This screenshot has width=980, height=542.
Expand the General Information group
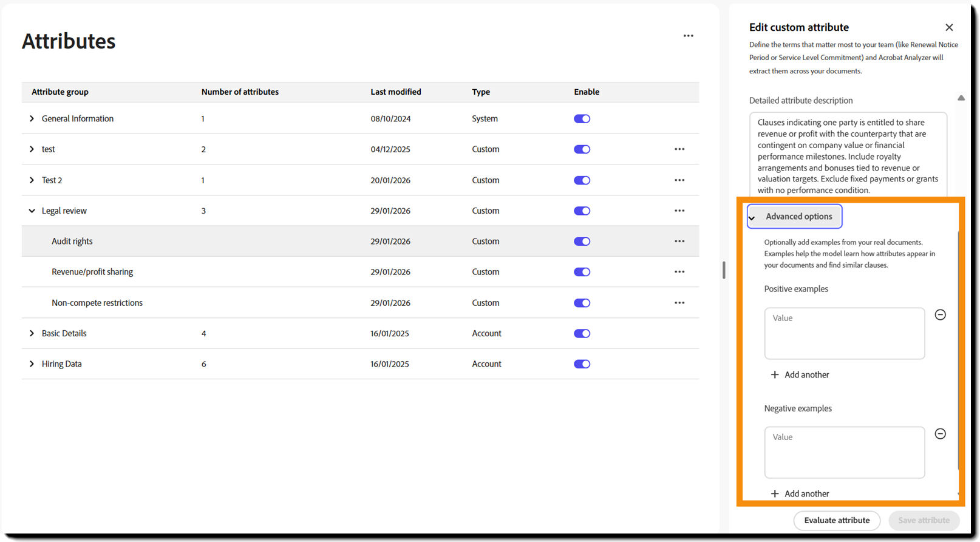(32, 119)
